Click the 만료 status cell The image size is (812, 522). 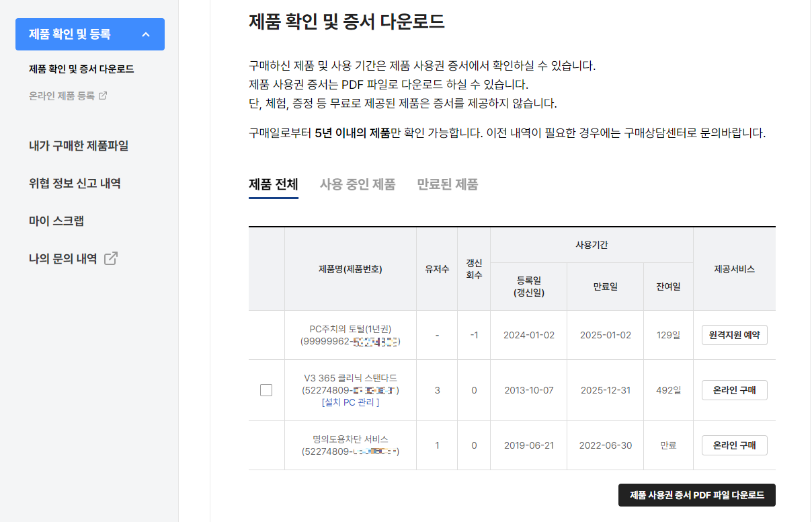coord(669,445)
